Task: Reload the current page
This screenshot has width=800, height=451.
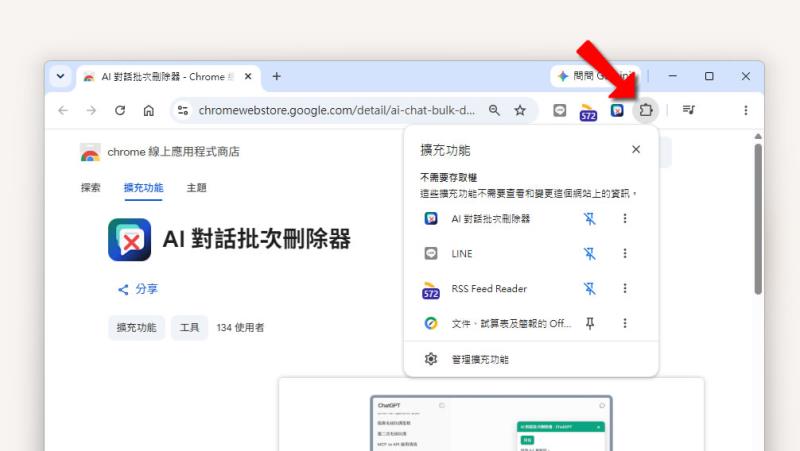Action: click(120, 110)
